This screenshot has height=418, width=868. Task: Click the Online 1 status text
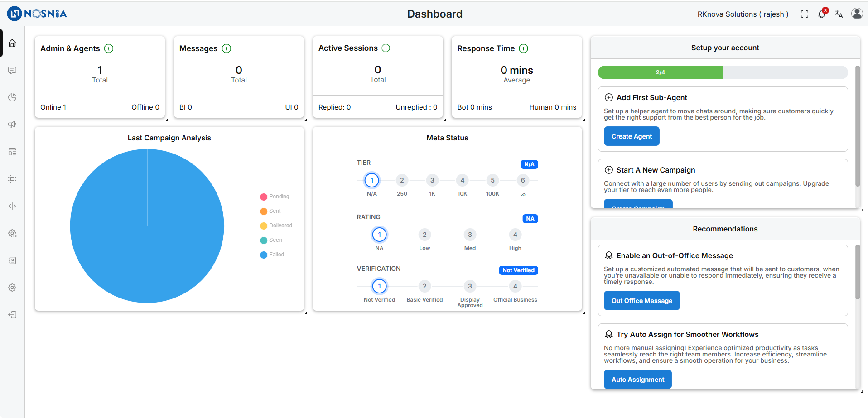click(x=53, y=107)
